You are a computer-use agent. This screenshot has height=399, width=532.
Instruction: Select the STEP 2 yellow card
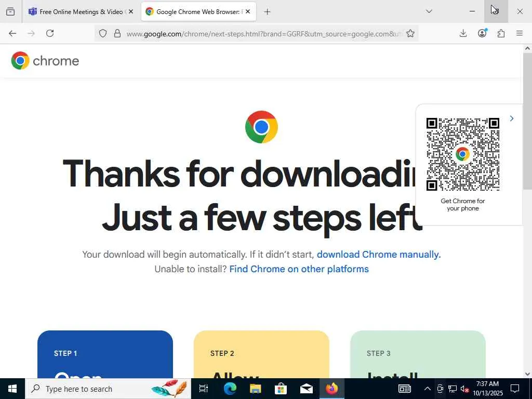pyautogui.click(x=262, y=354)
